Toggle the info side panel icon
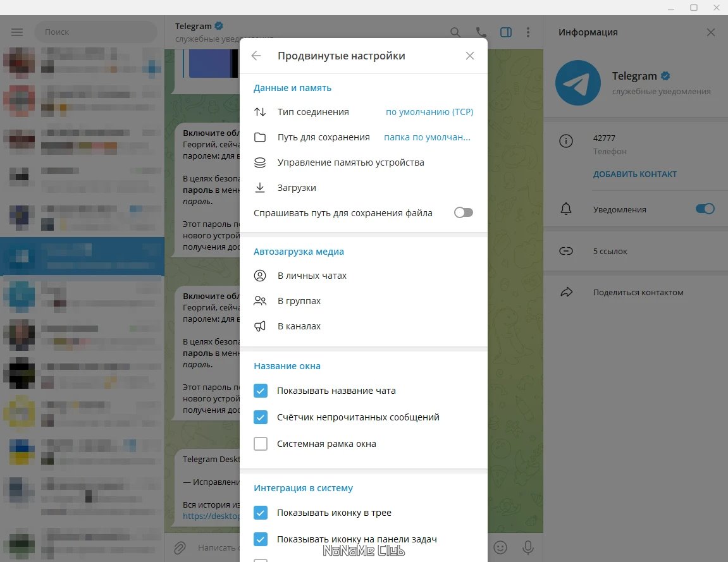Viewport: 728px width, 562px height. pos(506,32)
